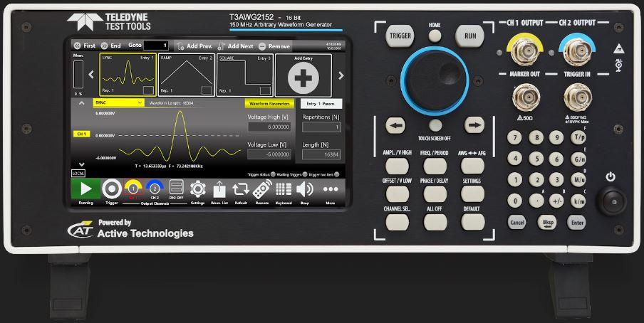
Task: Toggle the TOUCH SCREEN OFF button
Action: [x=435, y=125]
